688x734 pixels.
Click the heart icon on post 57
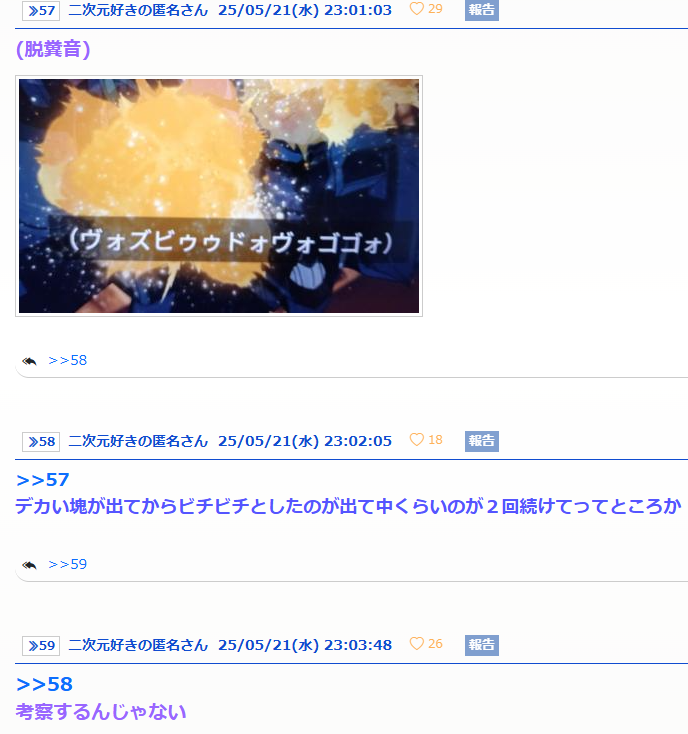click(417, 9)
